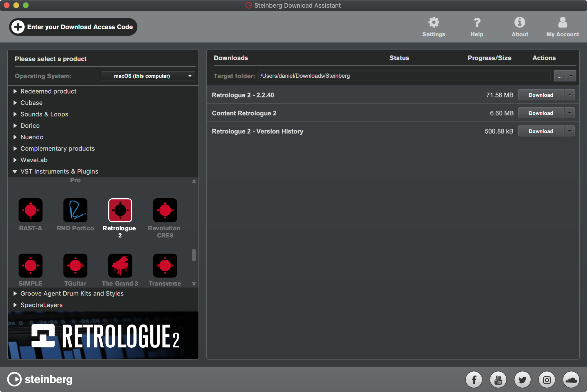This screenshot has height=392, width=587.
Task: Open Steinberg's Facebook page icon
Action: [x=474, y=380]
